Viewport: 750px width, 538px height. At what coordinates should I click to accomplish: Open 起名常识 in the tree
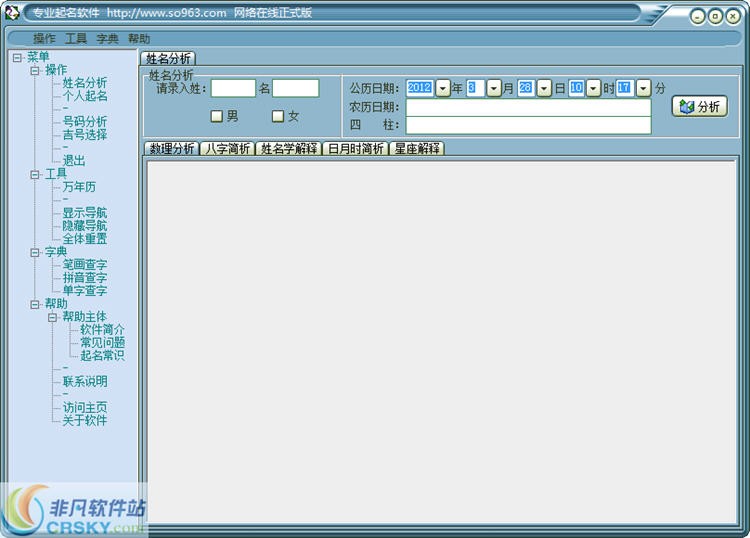pyautogui.click(x=102, y=355)
